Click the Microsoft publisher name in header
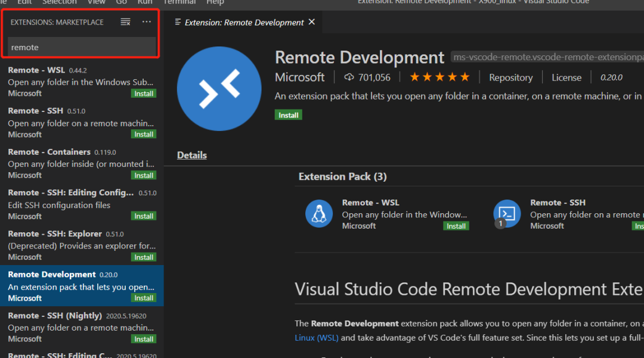 pyautogui.click(x=299, y=77)
